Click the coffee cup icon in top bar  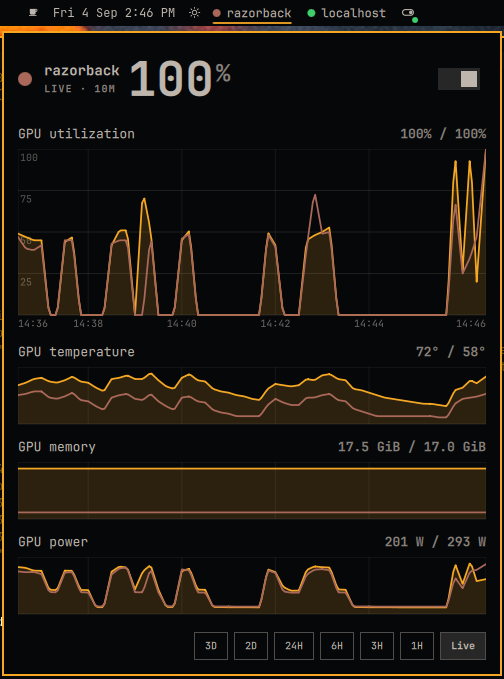(32, 13)
